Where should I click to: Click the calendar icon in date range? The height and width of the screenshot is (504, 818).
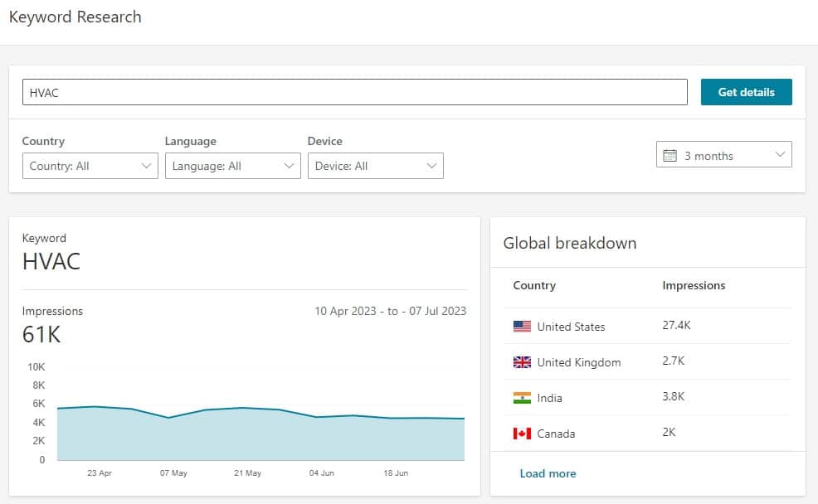pos(669,155)
